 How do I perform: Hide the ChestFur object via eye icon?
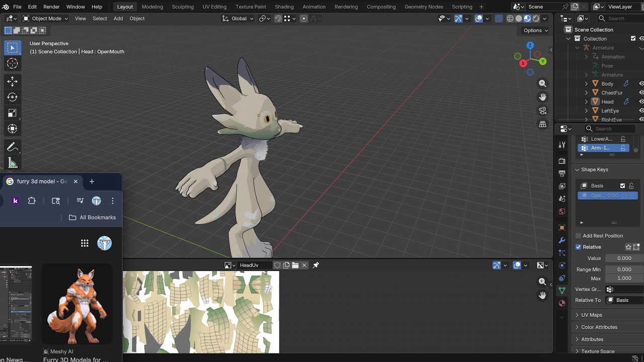(641, 93)
